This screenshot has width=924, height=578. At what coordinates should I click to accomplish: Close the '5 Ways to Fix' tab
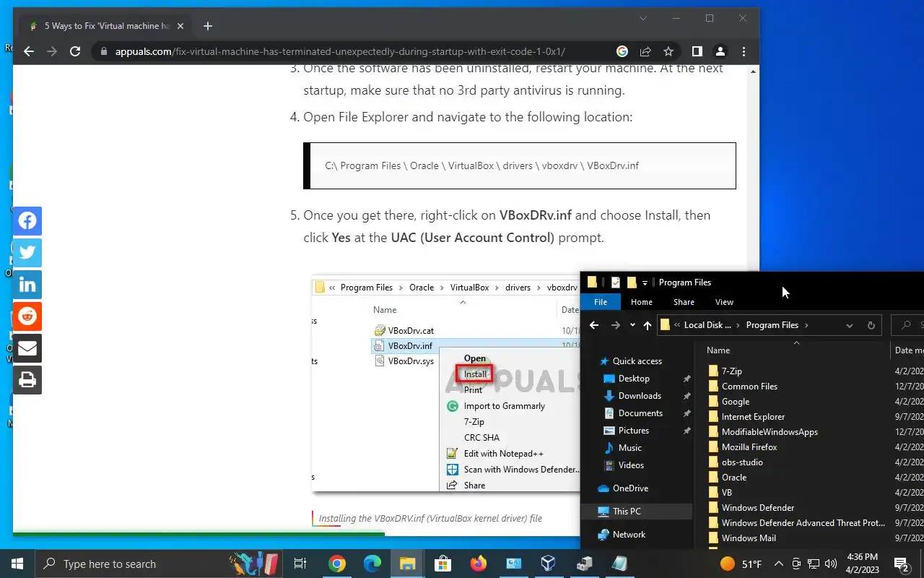tap(180, 26)
